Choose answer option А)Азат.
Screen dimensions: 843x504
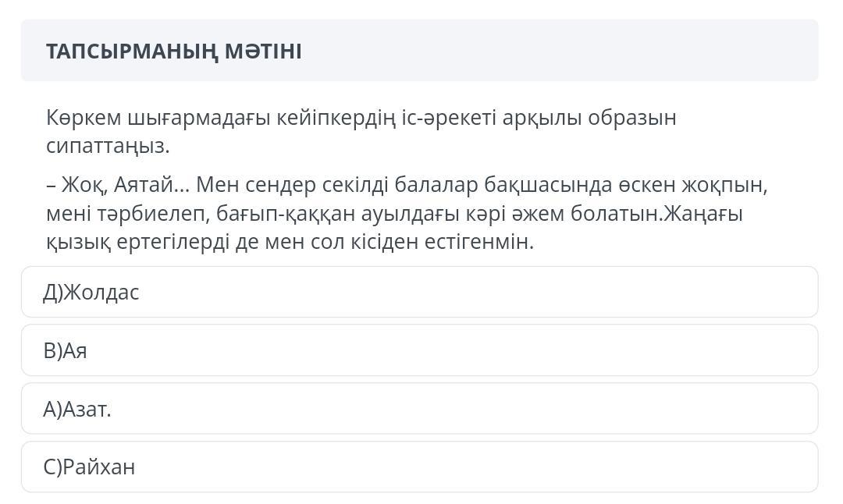coord(419,409)
